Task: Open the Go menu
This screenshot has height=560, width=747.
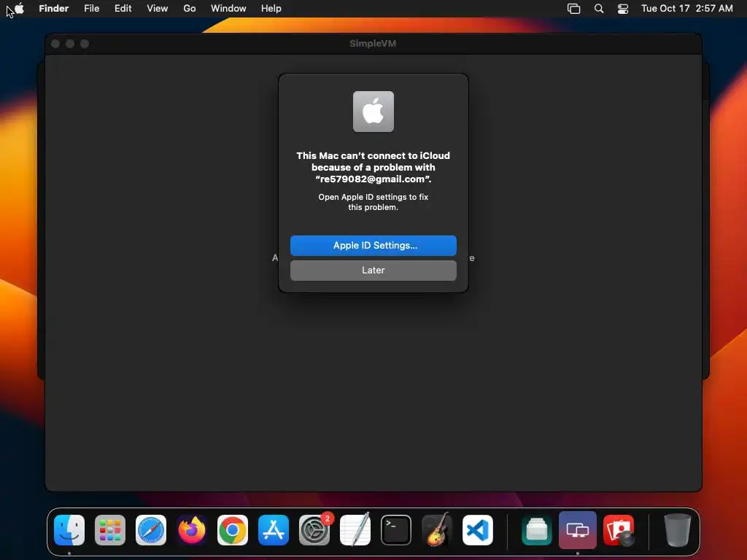Action: (x=190, y=8)
